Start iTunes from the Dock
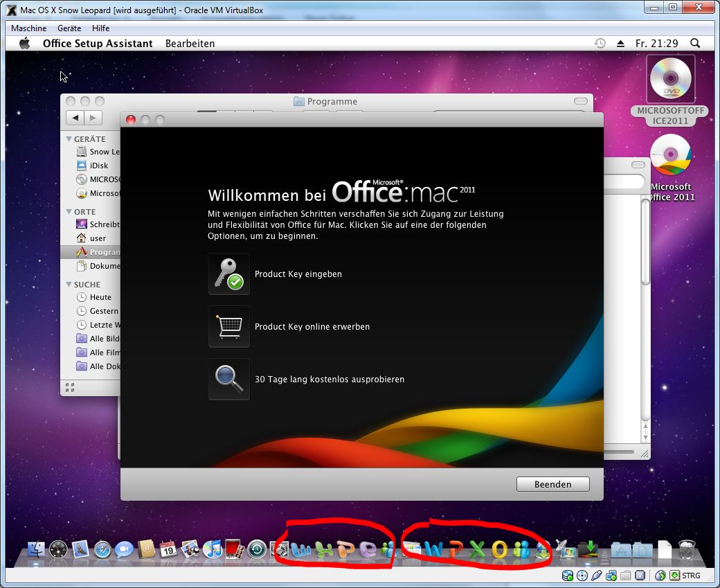Viewport: 720px width, 588px height. (x=211, y=551)
